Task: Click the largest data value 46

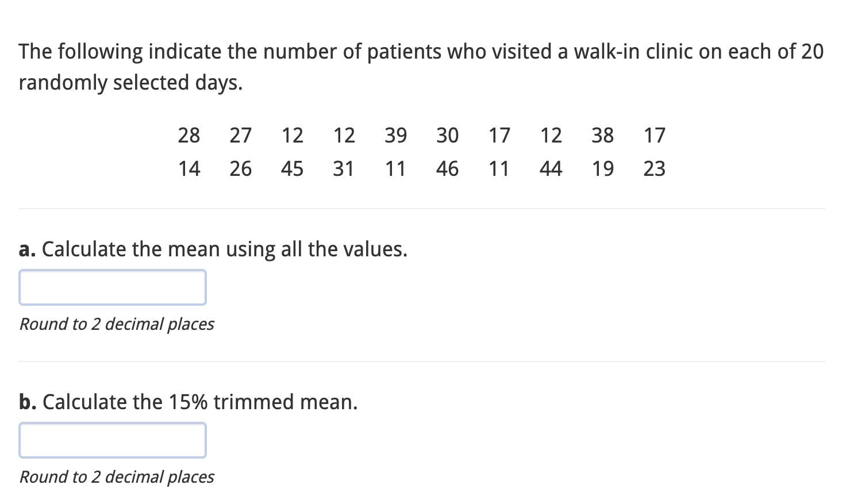Action: point(447,168)
